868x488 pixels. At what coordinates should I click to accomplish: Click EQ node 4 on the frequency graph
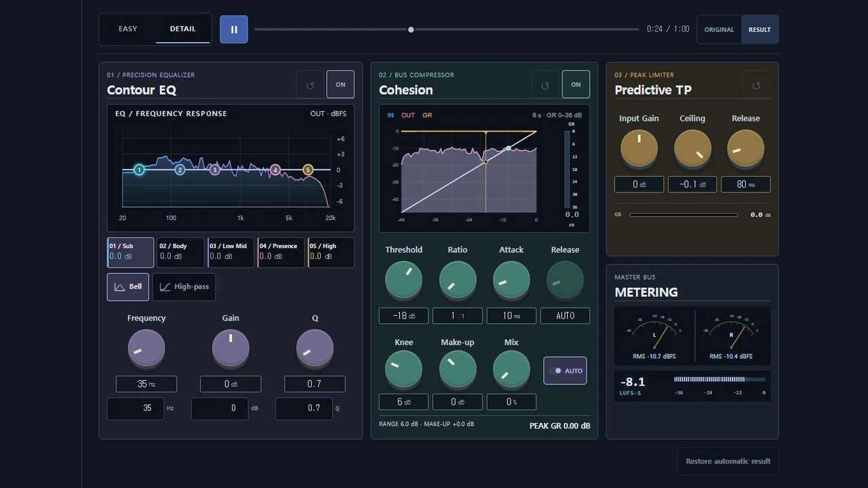[x=275, y=170]
